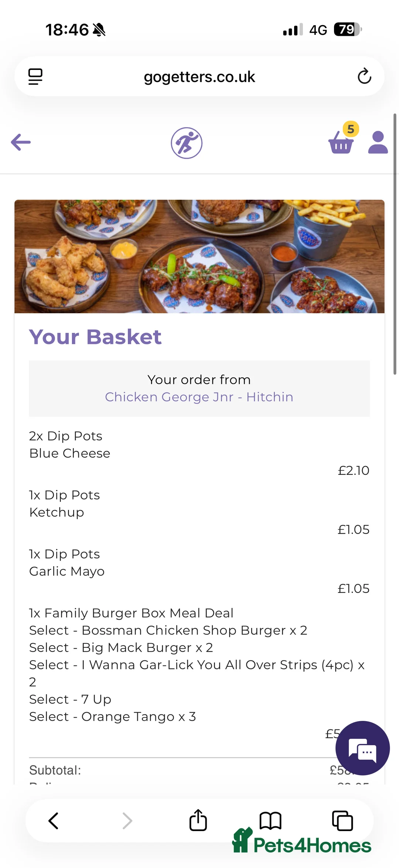The width and height of the screenshot is (399, 868).
Task: Click the page scrollbar on right edge
Action: 395,244
